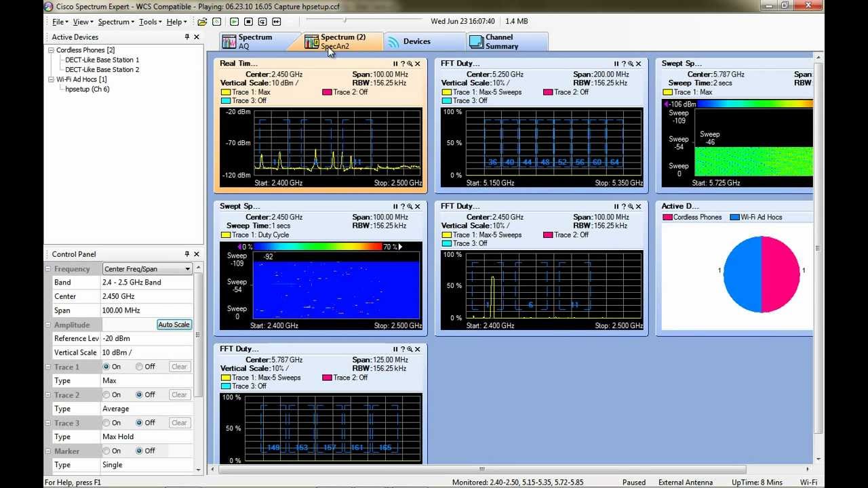Screen dimensions: 868x488
Task: Collapse the Frequency section
Action: [x=48, y=269]
